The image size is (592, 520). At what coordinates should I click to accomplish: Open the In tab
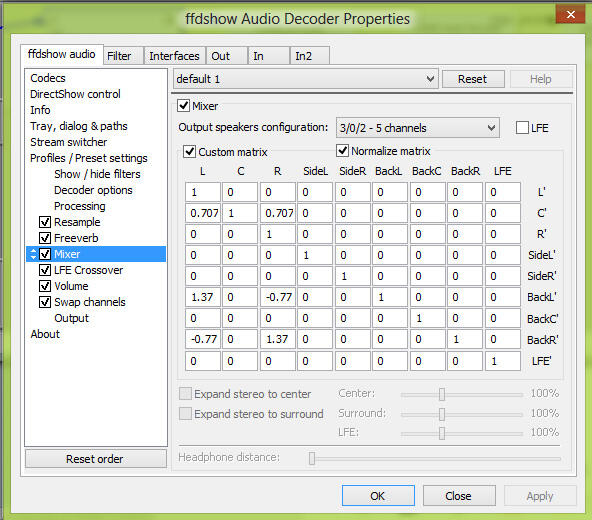269,56
